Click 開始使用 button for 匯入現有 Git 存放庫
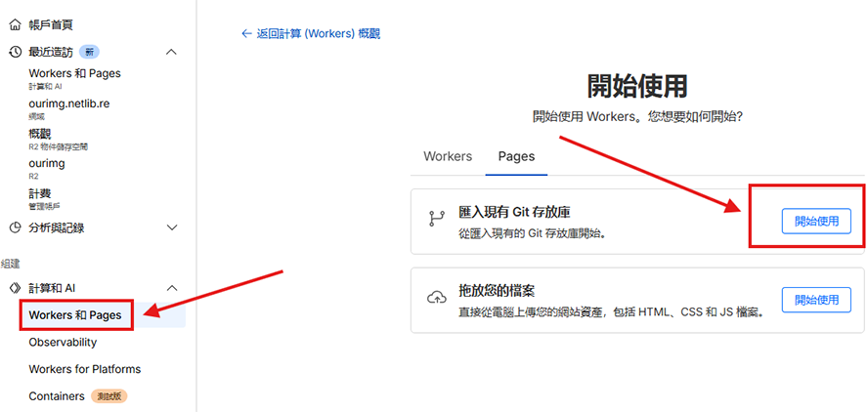 point(816,222)
